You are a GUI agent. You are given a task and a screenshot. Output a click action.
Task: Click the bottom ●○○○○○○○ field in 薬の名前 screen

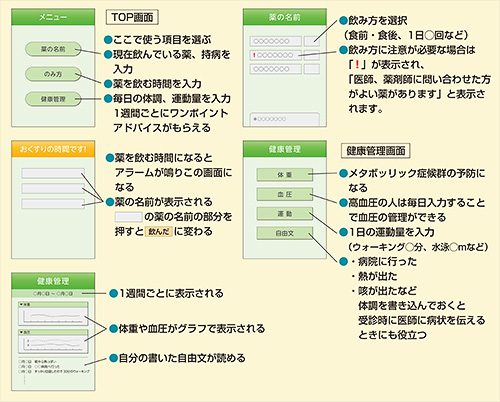(x=285, y=119)
